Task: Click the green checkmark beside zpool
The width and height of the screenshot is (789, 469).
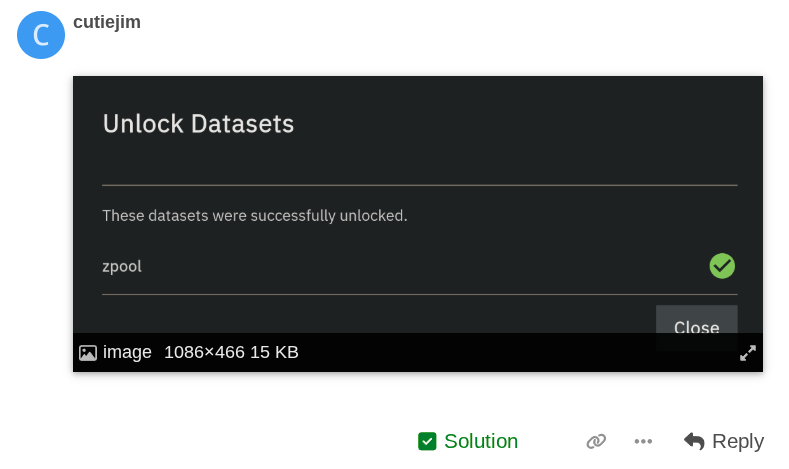Action: 722,266
